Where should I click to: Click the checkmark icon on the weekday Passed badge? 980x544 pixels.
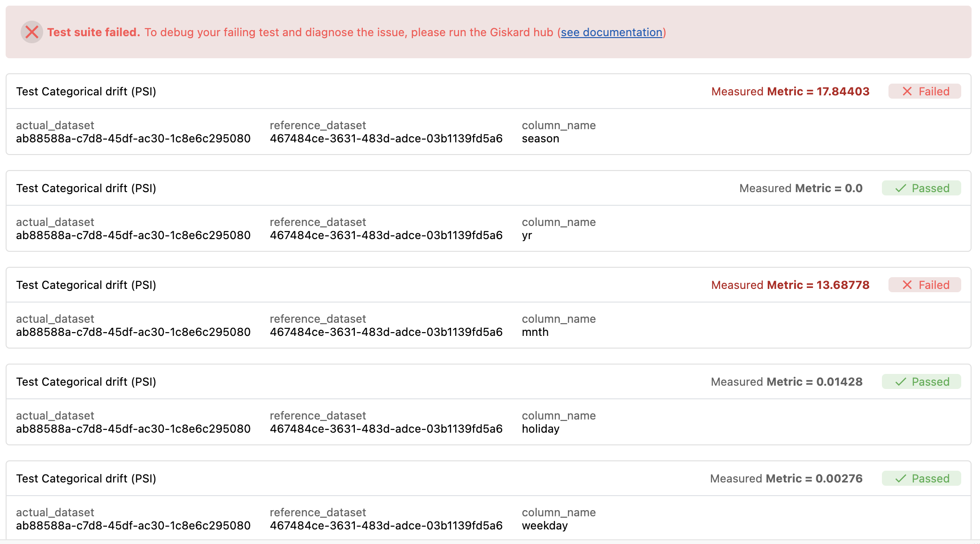click(x=900, y=478)
